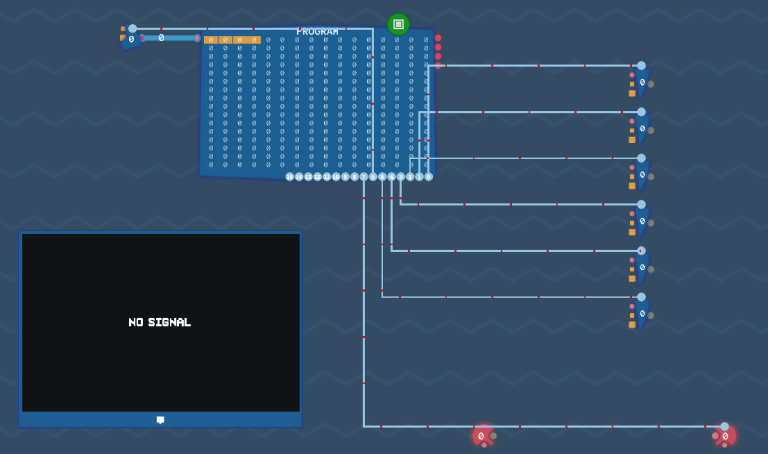Click the NO SIGNAL console screen
The height and width of the screenshot is (454, 768).
coord(160,322)
